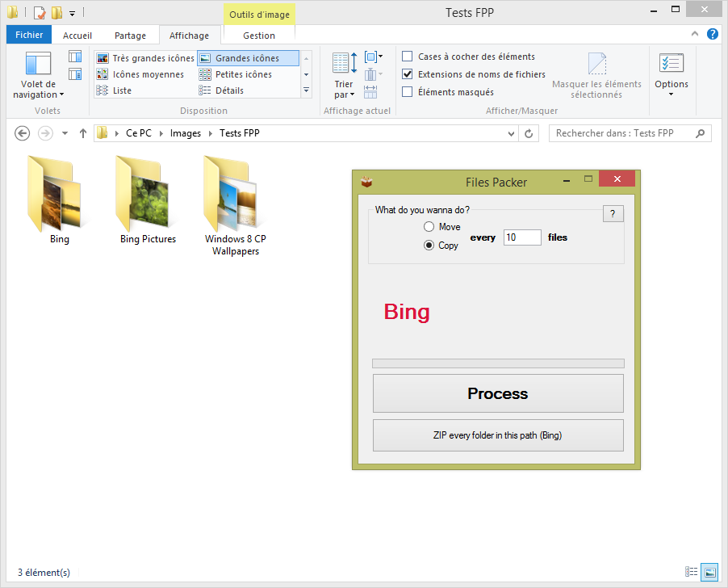The height and width of the screenshot is (588, 728).
Task: Open the address bar history dropdown
Action: tap(511, 134)
